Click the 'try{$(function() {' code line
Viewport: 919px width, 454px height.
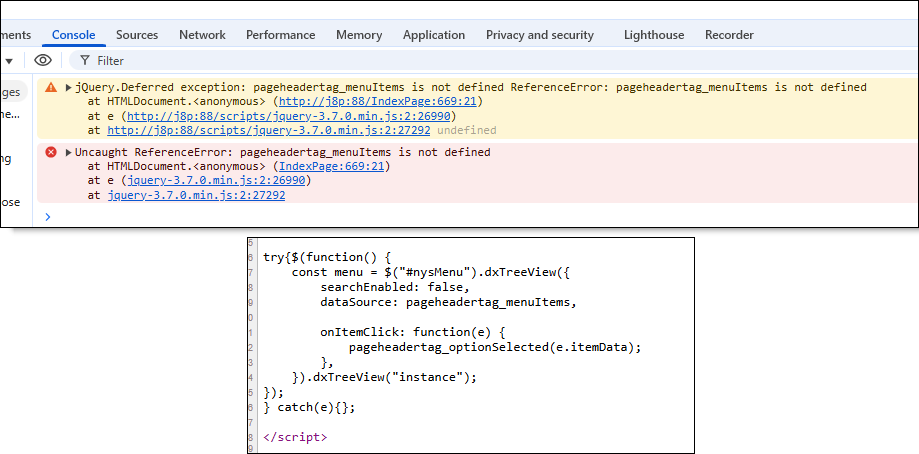326,257
